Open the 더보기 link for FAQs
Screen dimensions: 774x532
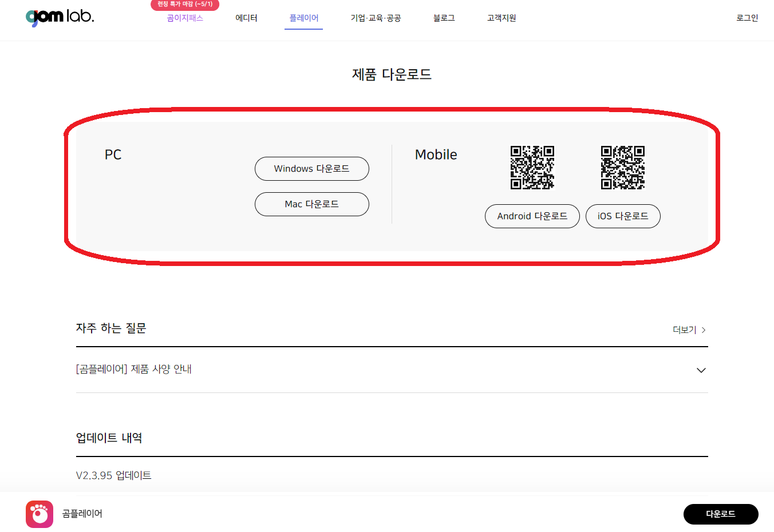pyautogui.click(x=685, y=330)
